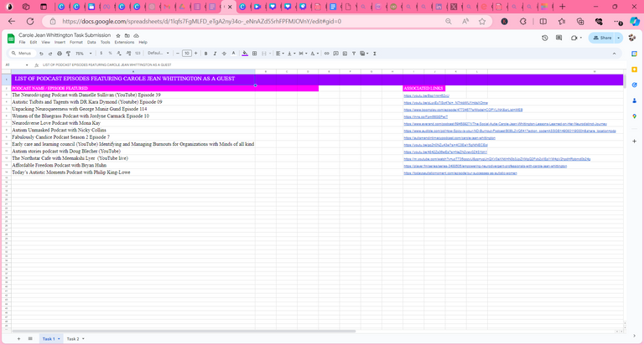Toggle strikethrough formatting
The image size is (644, 345).
pos(224,54)
